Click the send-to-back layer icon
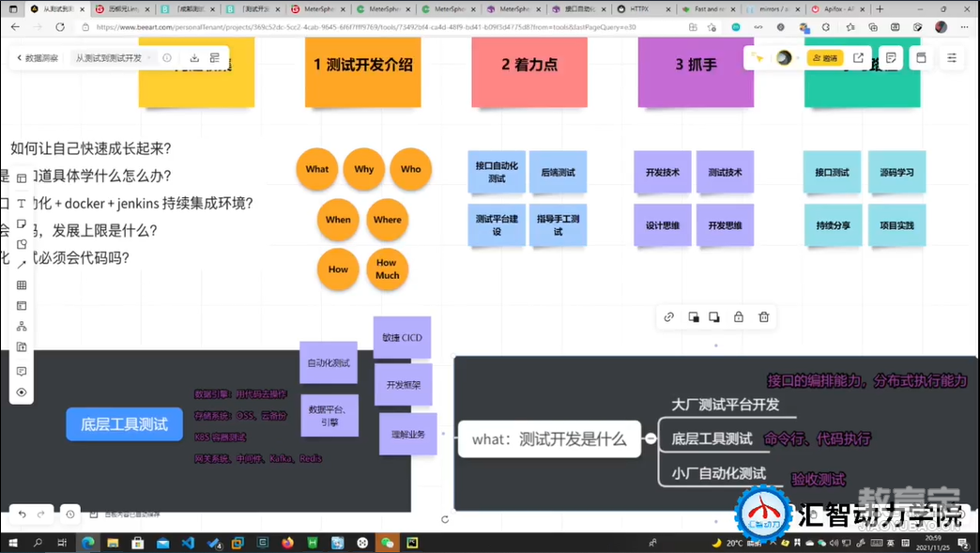This screenshot has height=553, width=980. 713,316
